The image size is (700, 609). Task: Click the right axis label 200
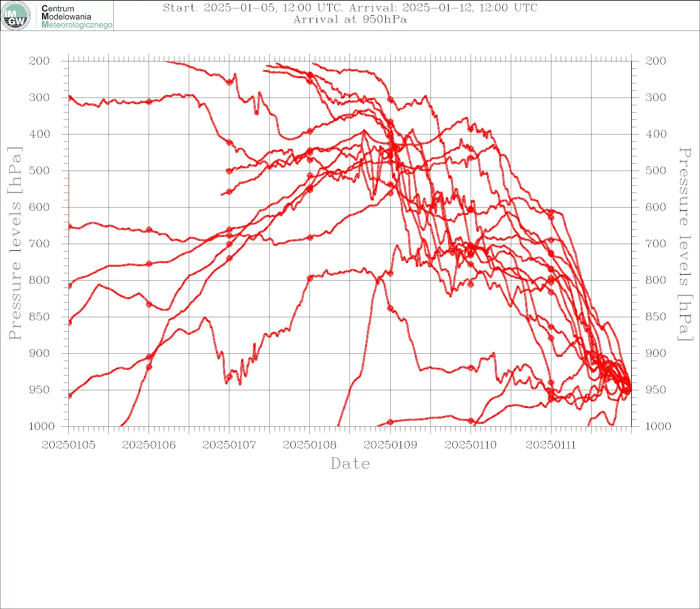pos(656,61)
